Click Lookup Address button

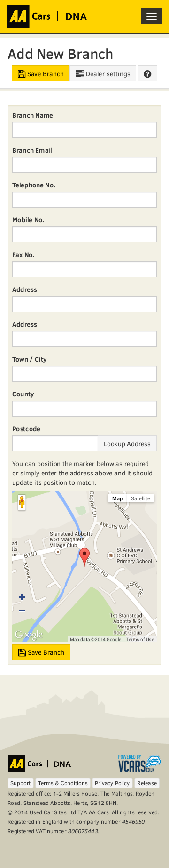[x=127, y=444]
